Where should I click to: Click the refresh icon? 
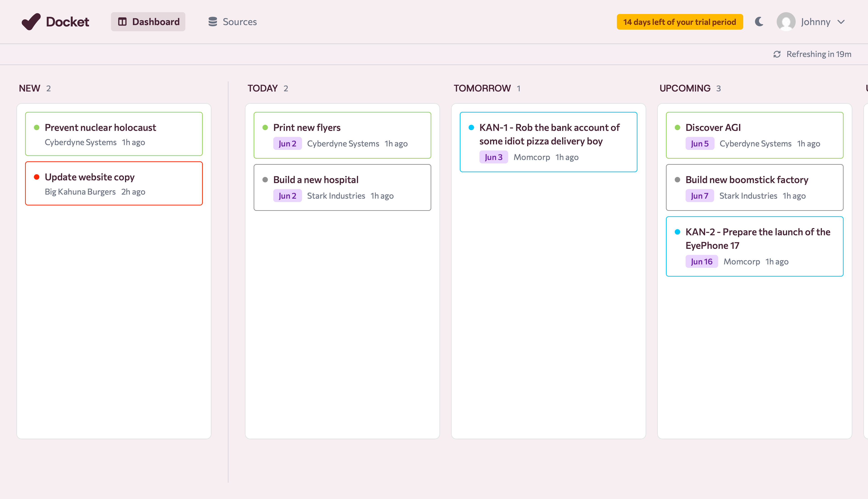[x=777, y=54]
